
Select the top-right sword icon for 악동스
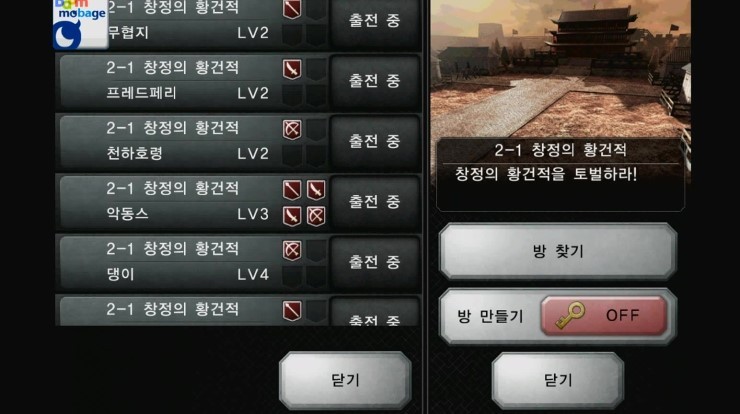[316, 190]
